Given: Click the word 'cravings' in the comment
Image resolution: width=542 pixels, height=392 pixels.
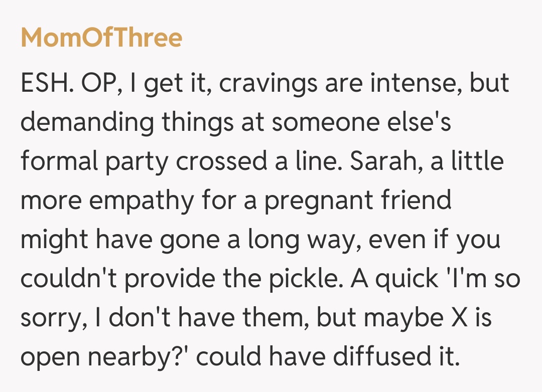Looking at the screenshot, I should 261,84.
